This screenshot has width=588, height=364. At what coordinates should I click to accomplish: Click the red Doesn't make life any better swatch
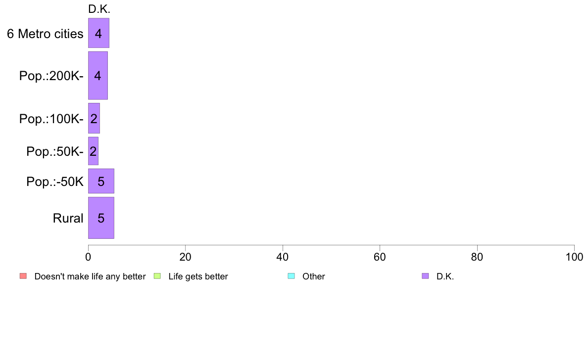pos(23,276)
